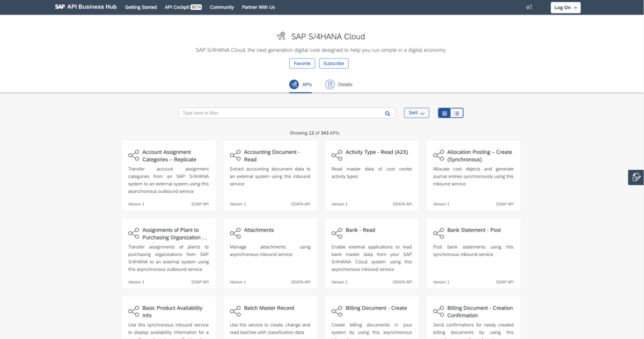Select the APIs tab
644x339 pixels.
tap(301, 85)
